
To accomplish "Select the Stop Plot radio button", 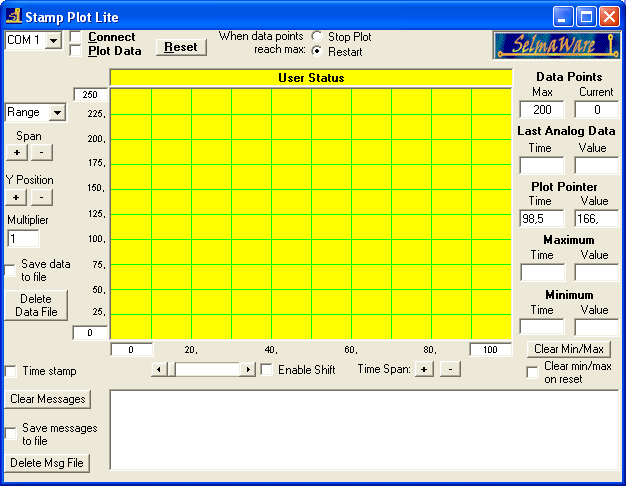I will 317,37.
